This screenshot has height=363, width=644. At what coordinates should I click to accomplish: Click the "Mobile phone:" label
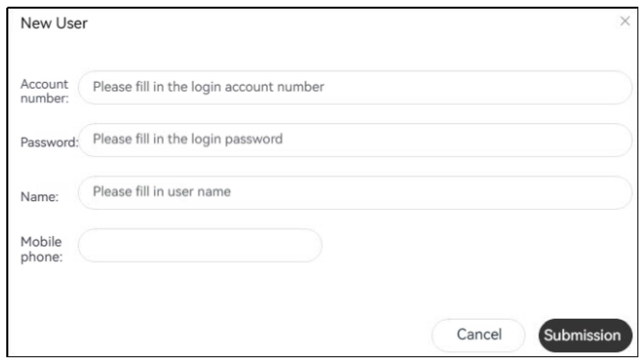[41, 249]
